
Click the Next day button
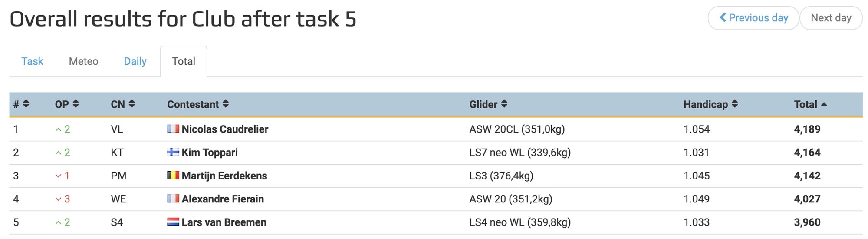tap(831, 18)
